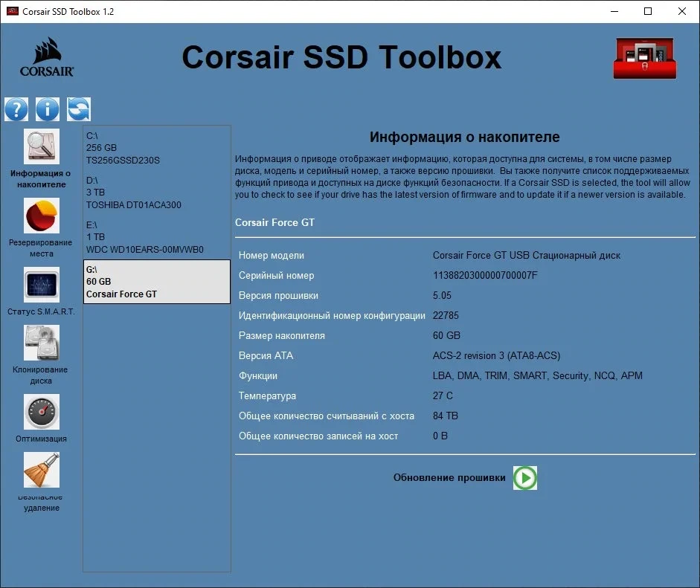Click the 'Температура' field label
This screenshot has height=588, width=700.
click(267, 395)
